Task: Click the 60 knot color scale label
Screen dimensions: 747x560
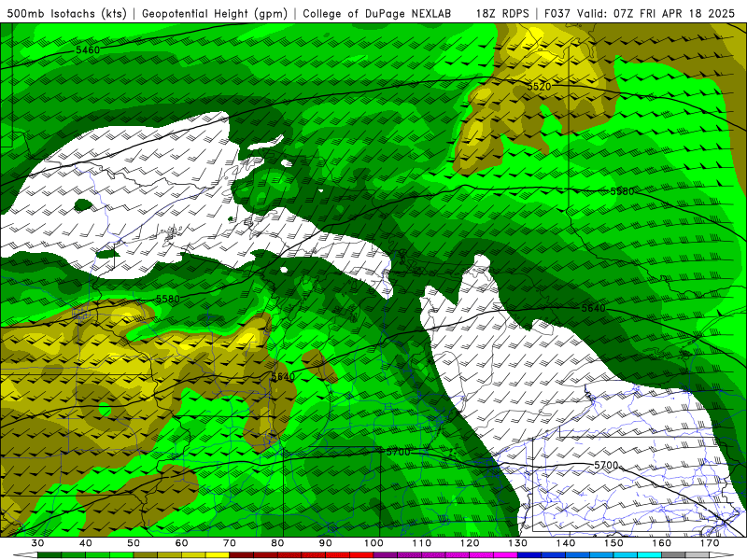Action: [181, 543]
